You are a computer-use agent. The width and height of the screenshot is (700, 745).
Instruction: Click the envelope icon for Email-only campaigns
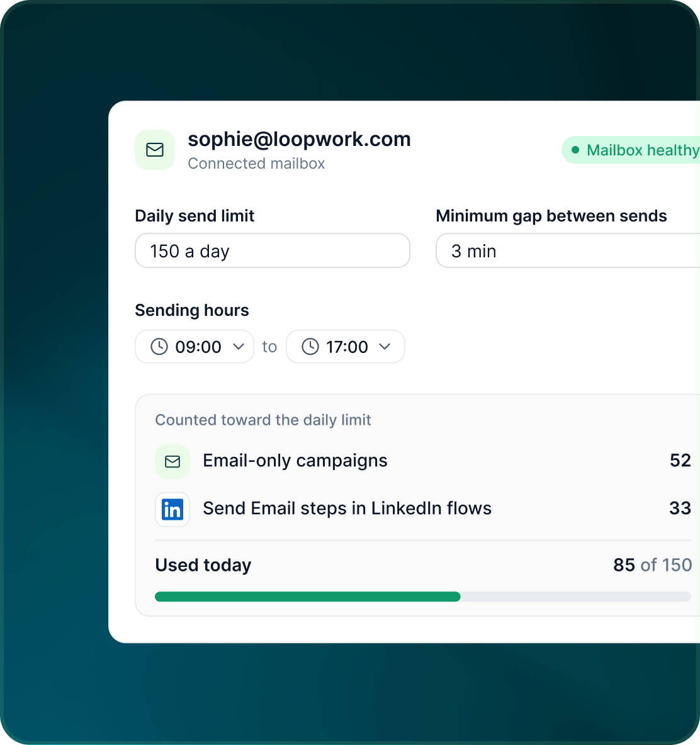coord(172,461)
